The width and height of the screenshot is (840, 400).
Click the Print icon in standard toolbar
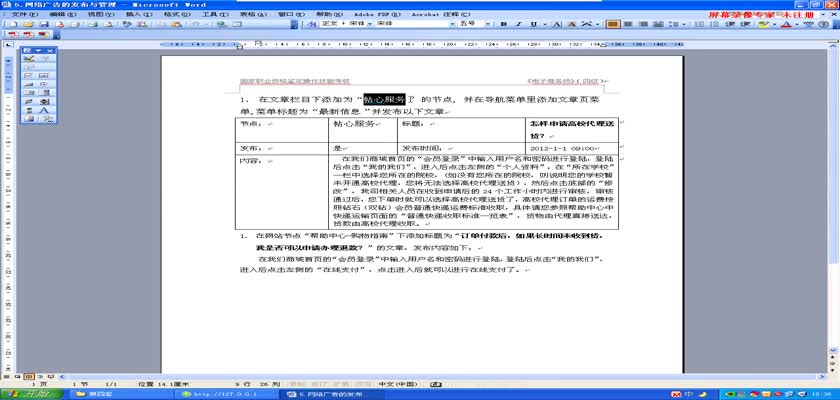point(92,25)
